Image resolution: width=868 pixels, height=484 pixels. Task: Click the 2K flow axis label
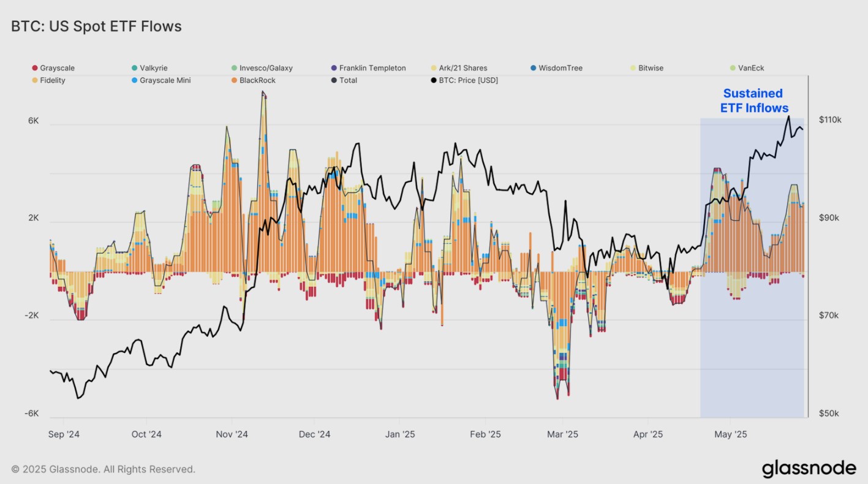coord(33,218)
